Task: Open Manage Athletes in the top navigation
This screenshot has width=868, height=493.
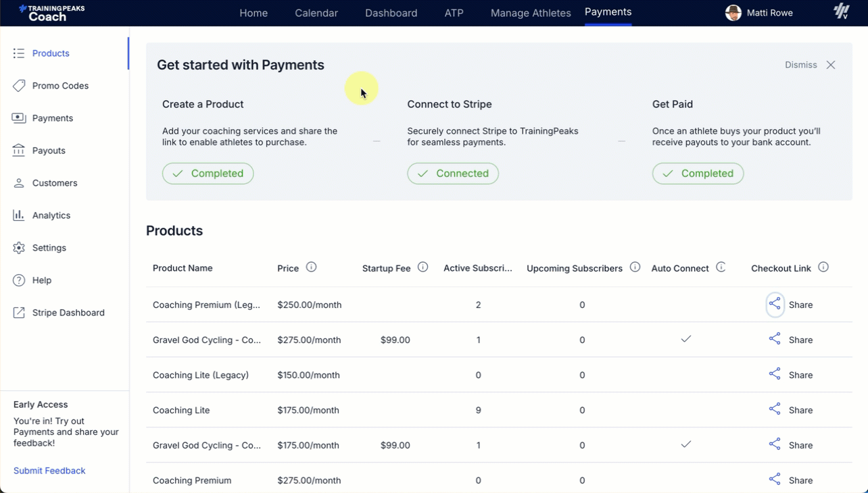Action: pyautogui.click(x=530, y=13)
